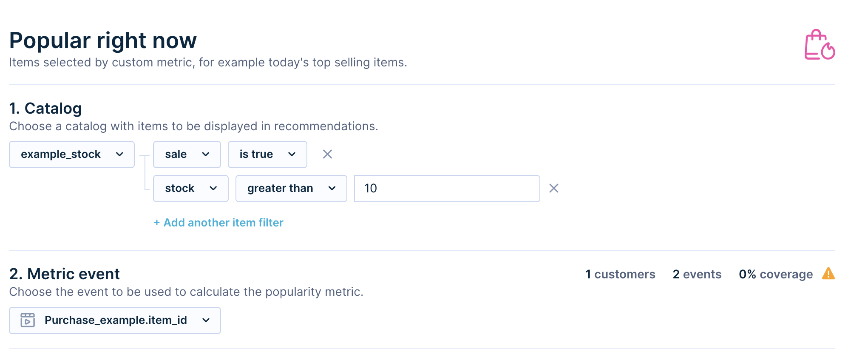The height and width of the screenshot is (355, 868).
Task: Click the 1. Catalog section heading
Action: [45, 109]
